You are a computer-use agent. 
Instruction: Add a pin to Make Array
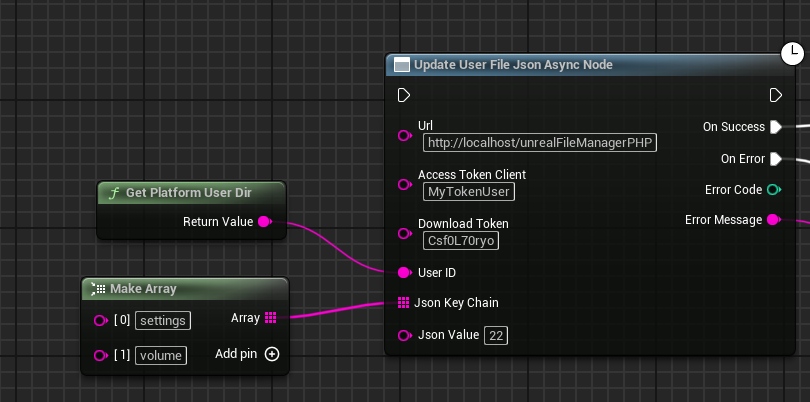coord(272,354)
